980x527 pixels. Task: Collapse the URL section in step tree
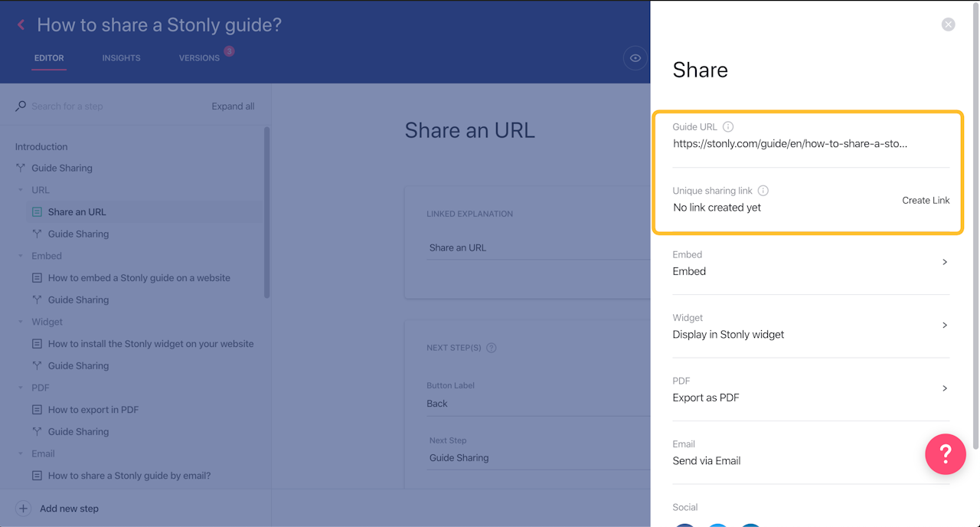coord(21,190)
